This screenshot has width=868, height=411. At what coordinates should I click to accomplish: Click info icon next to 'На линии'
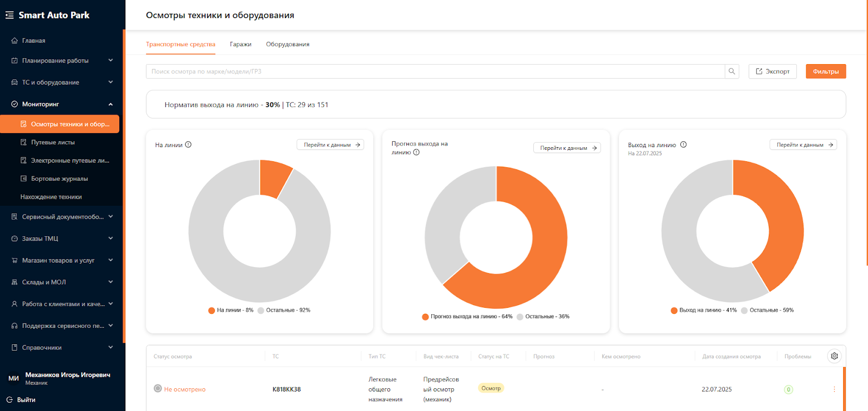pyautogui.click(x=188, y=144)
